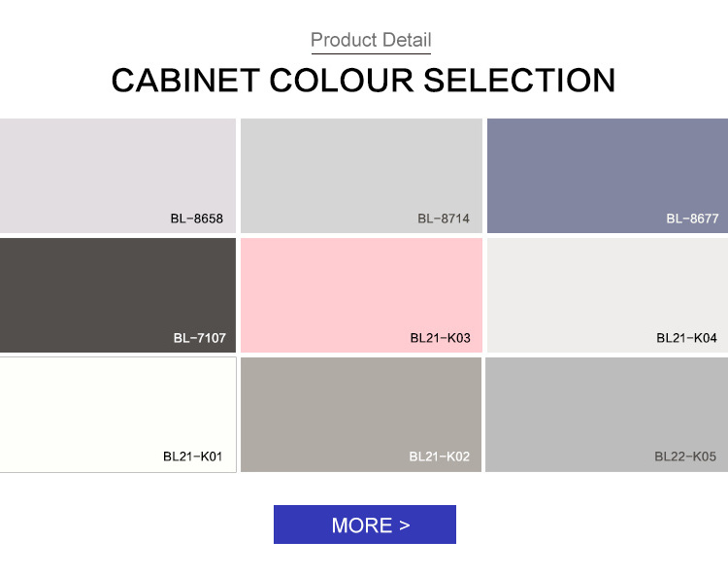The image size is (728, 575).
Task: Click the BL-7107 code label
Action: (200, 338)
